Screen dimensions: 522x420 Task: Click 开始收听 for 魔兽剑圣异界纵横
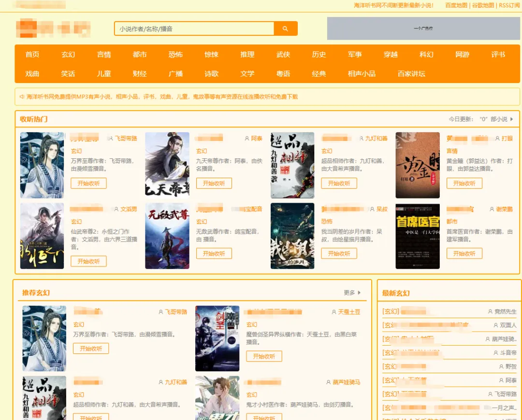[264, 356]
